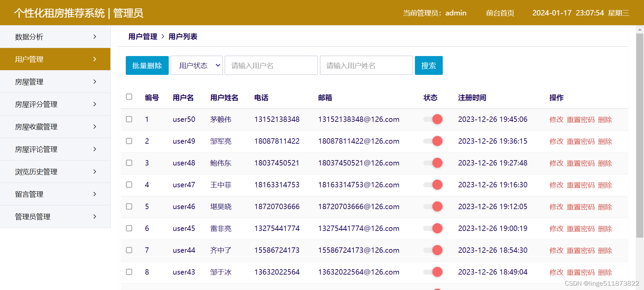
Task: Tick the checkbox for user43 row
Action: 129,272
